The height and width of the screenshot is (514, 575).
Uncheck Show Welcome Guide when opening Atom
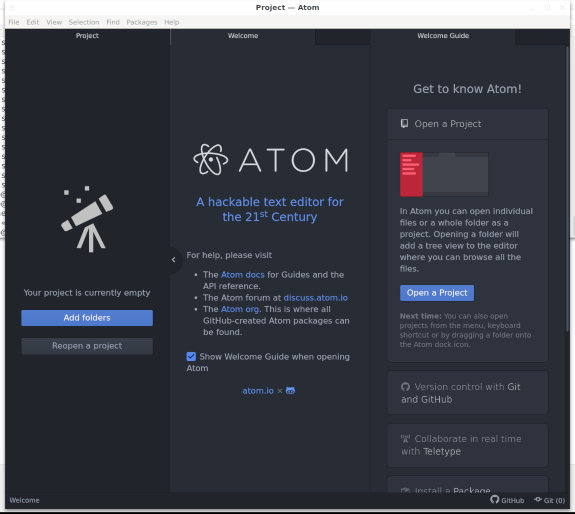pos(191,356)
